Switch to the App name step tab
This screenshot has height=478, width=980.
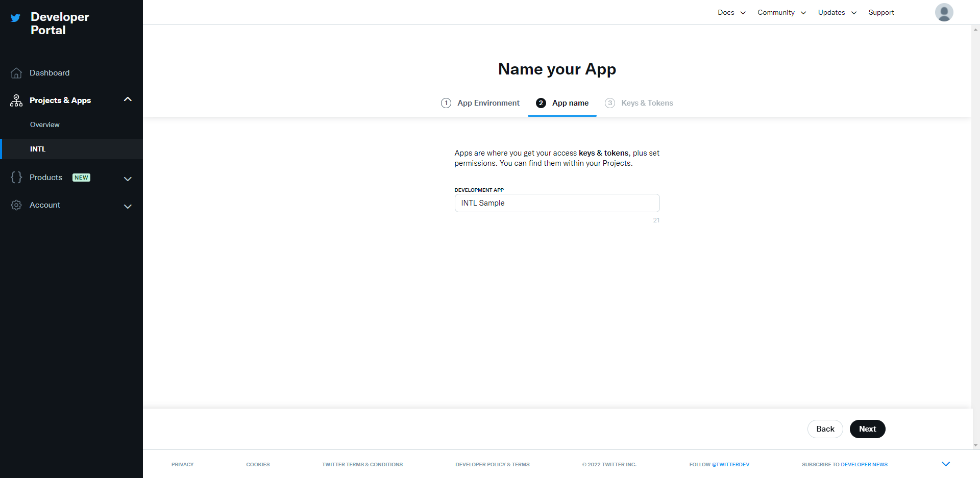[570, 103]
